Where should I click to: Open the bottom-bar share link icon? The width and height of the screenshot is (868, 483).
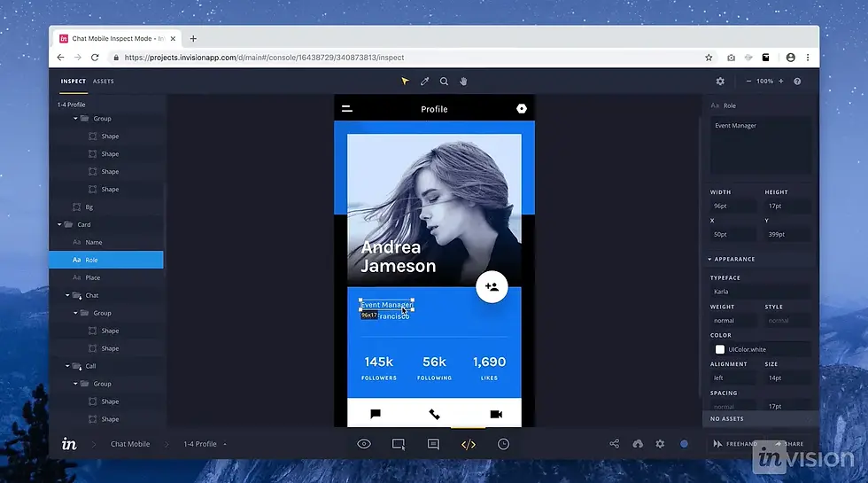615,444
